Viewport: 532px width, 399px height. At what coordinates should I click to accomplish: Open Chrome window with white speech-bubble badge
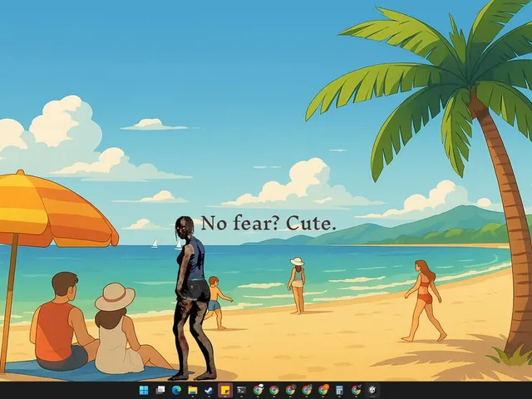(258, 390)
